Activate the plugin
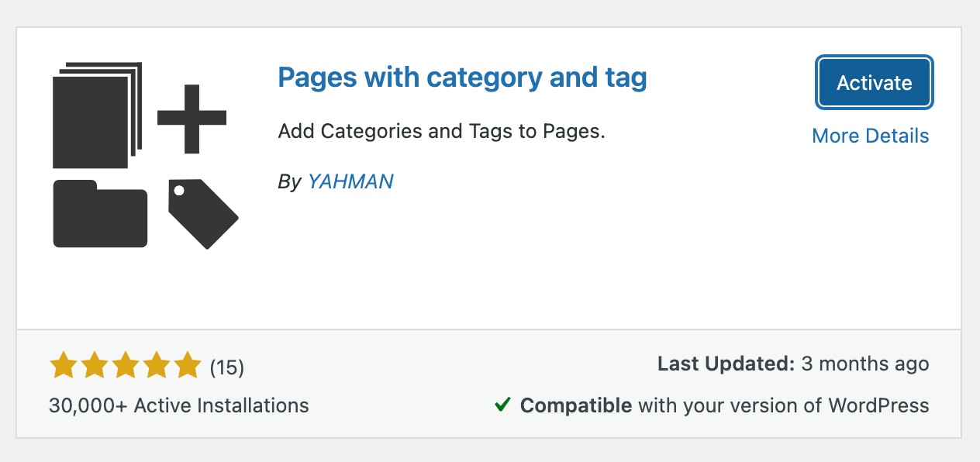Screen dimensions: 980x462 (874, 82)
